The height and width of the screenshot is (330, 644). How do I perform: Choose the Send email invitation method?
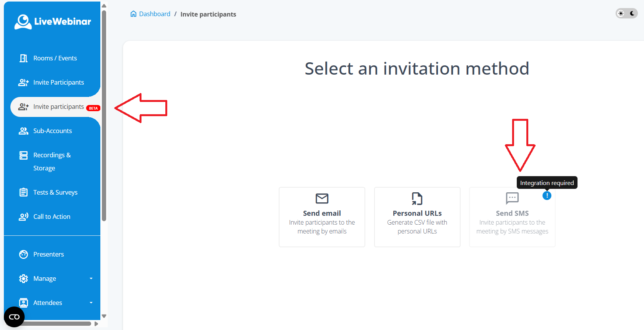click(x=322, y=217)
